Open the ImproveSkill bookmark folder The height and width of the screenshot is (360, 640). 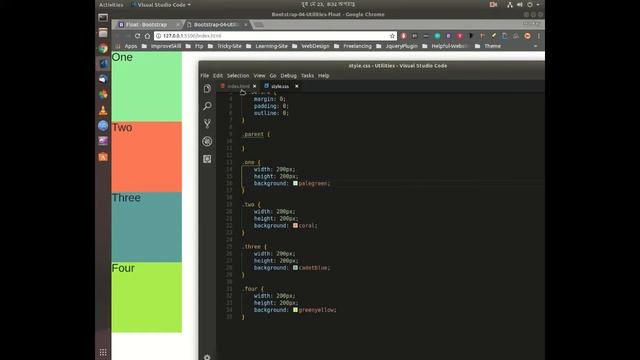pyautogui.click(x=162, y=46)
